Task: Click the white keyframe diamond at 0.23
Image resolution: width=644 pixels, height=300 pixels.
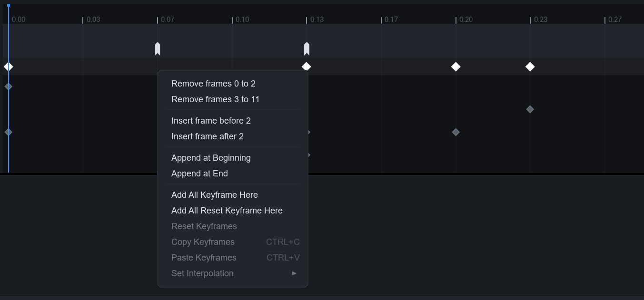Action: pos(530,67)
